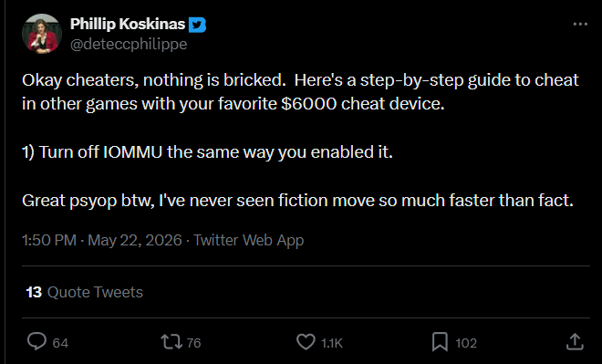Like the tweet with heart icon
Viewport: 602px width, 364px height.
(306, 342)
